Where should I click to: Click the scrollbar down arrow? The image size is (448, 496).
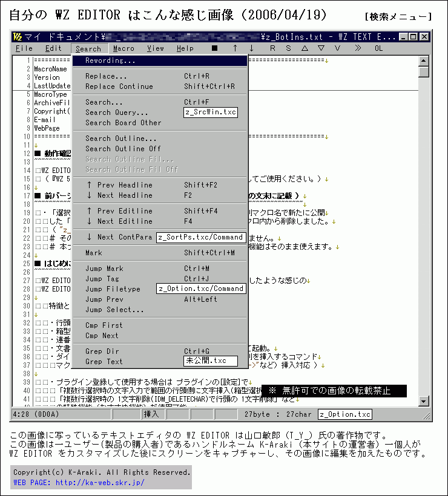coord(423,401)
